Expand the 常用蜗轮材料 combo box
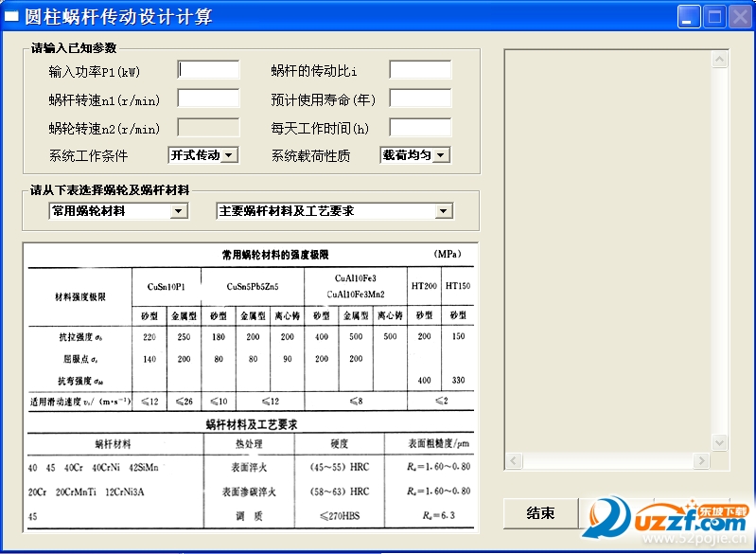This screenshot has height=554, width=756. point(179,211)
